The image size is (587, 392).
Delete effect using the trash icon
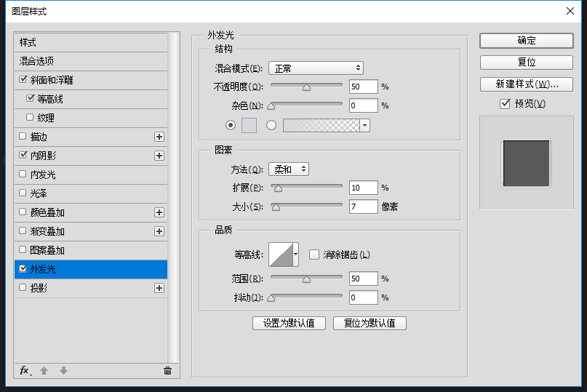point(168,371)
